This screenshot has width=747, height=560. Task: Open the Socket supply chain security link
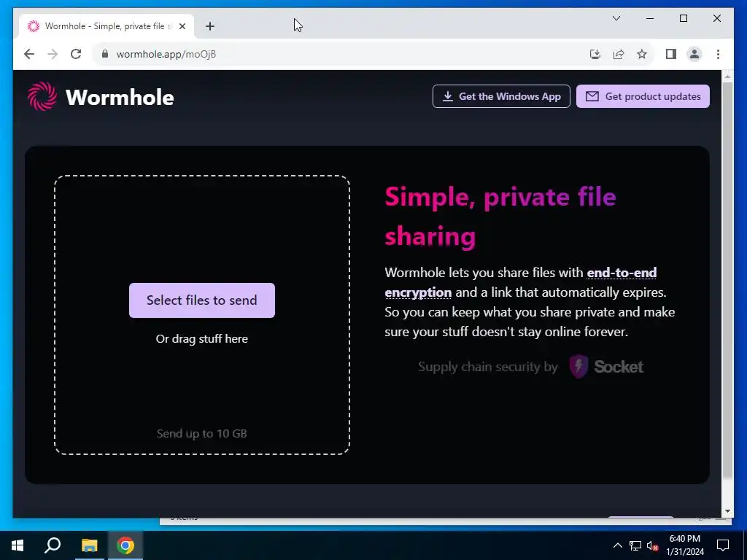(x=531, y=367)
